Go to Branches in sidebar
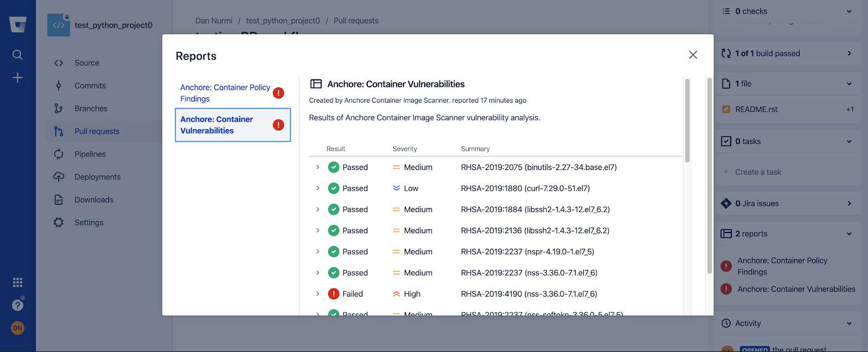This screenshot has width=868, height=352. coord(91,109)
